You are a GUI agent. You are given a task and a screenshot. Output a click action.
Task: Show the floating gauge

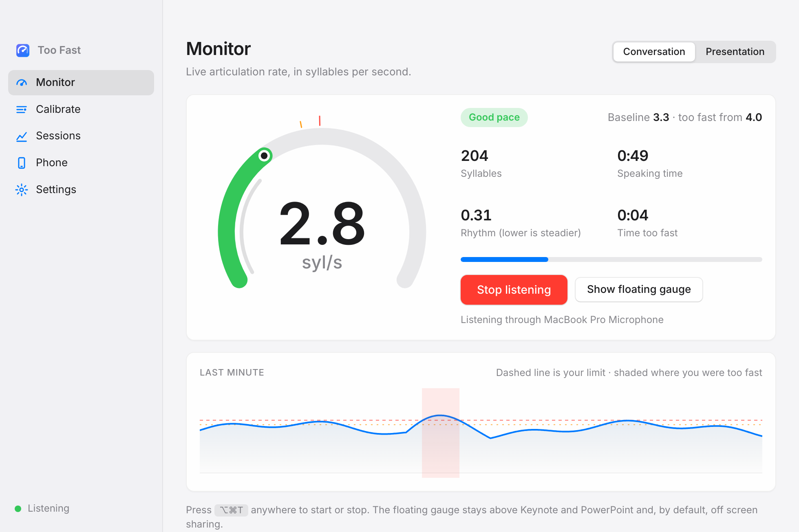[x=639, y=290]
